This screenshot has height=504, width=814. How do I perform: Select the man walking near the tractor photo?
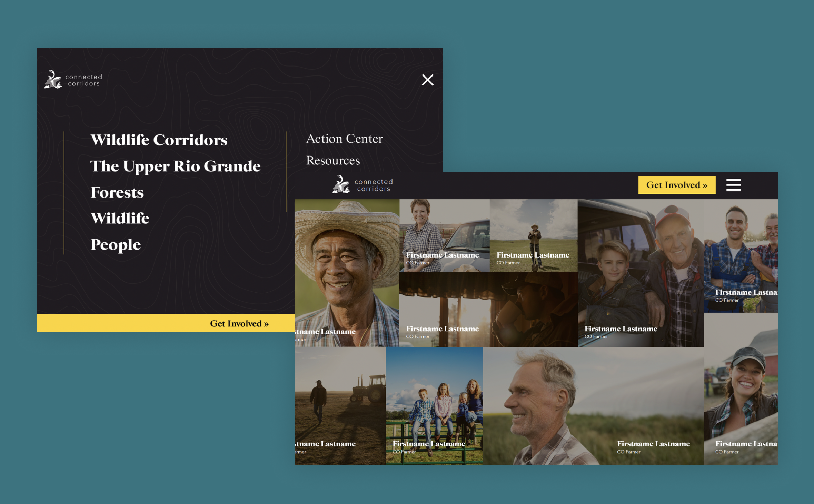click(x=340, y=406)
